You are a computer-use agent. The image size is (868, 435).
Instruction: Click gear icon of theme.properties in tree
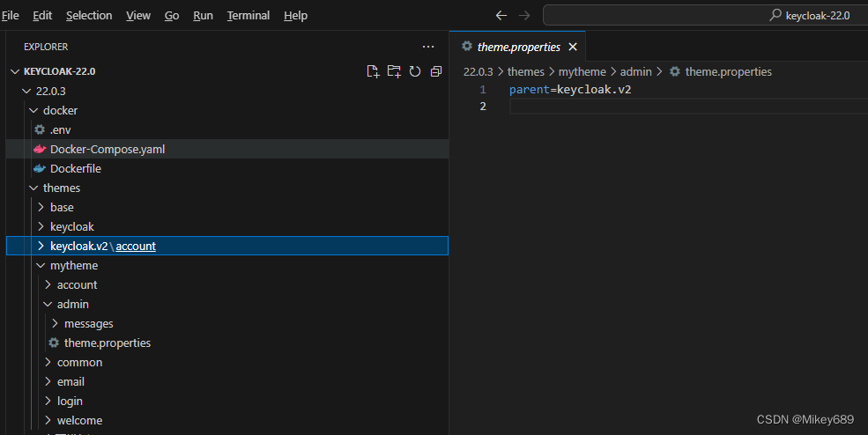54,343
